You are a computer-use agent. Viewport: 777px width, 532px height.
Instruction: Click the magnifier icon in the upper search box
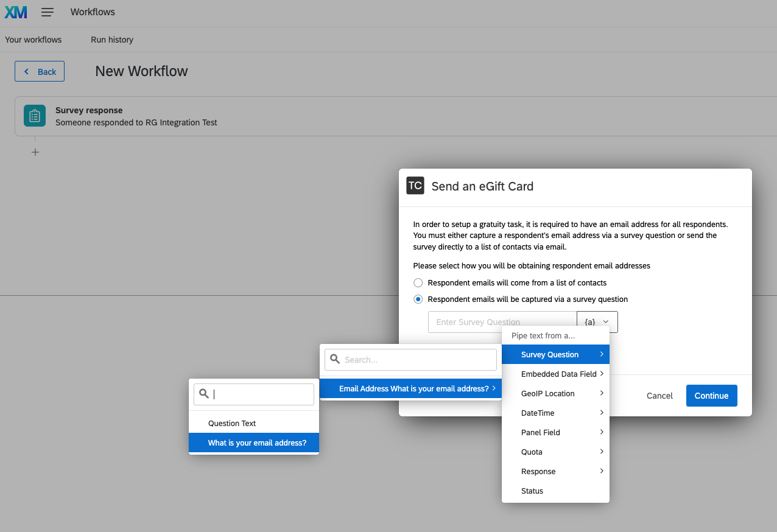[335, 359]
